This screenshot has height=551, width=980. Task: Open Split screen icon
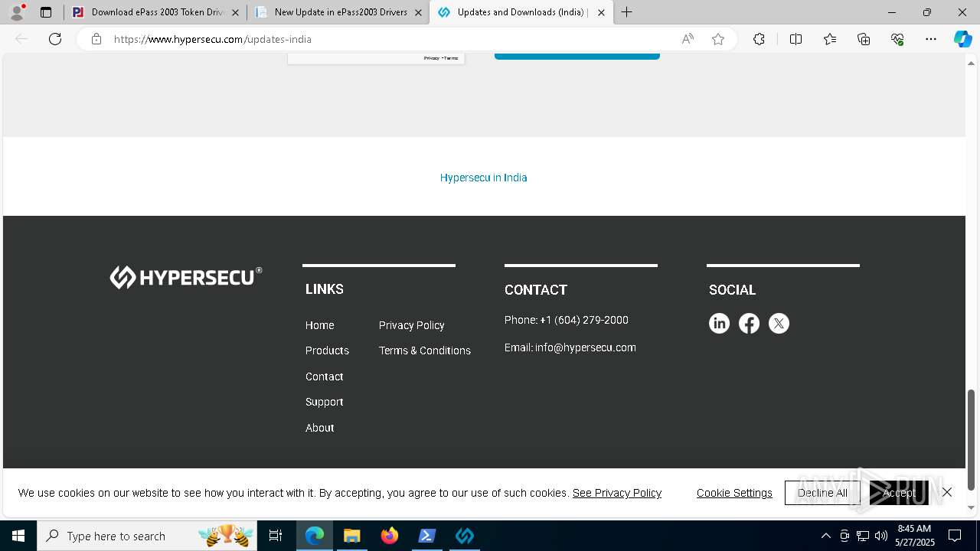795,39
